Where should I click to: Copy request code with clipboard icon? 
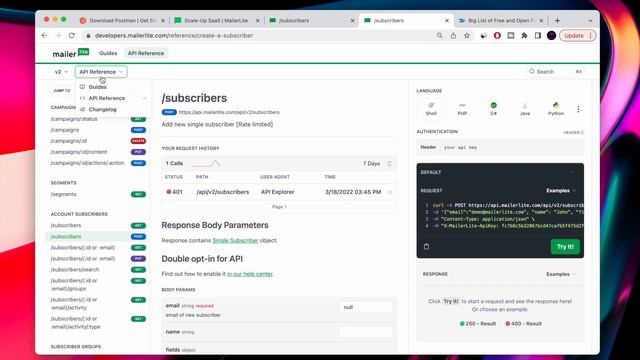pyautogui.click(x=427, y=247)
